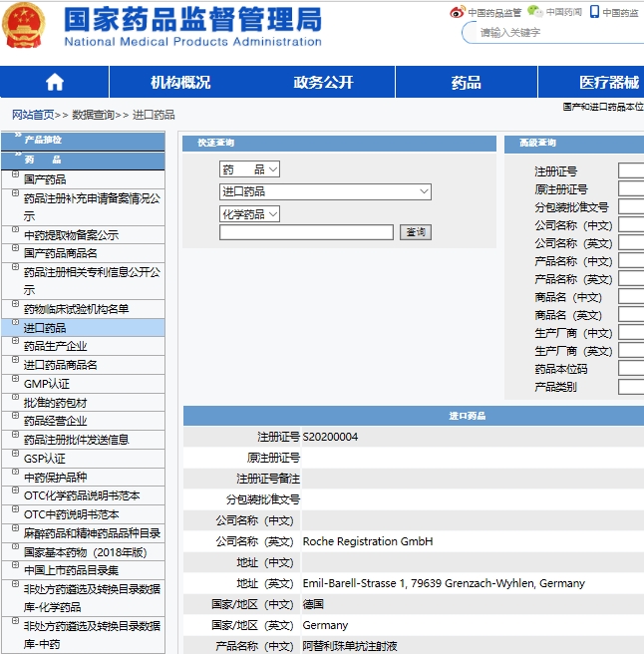Click the 注册证号 advanced search field
The width and height of the screenshot is (644, 654).
[631, 171]
